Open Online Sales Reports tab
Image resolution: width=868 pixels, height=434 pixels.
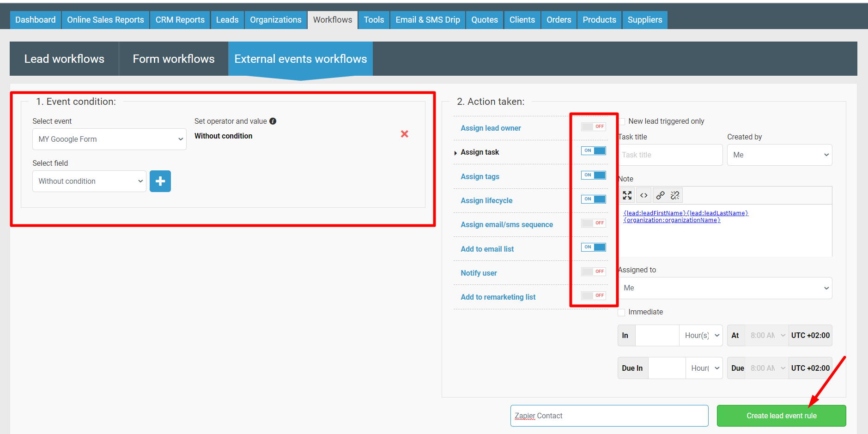pyautogui.click(x=105, y=20)
